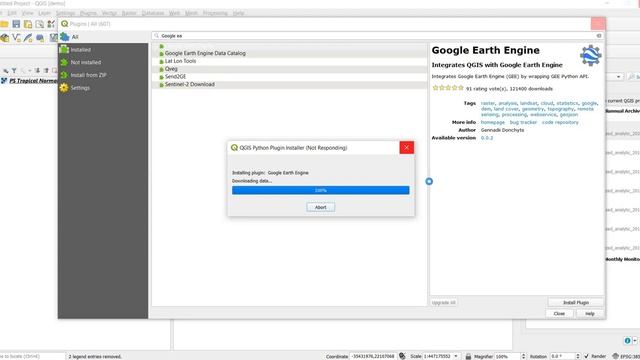Open the Processing menu

[215, 13]
